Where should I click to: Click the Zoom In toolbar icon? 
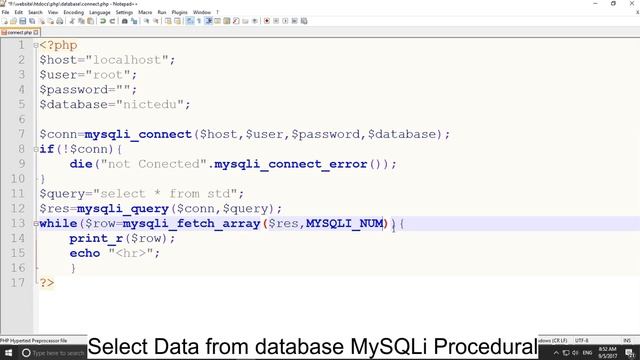(x=146, y=21)
